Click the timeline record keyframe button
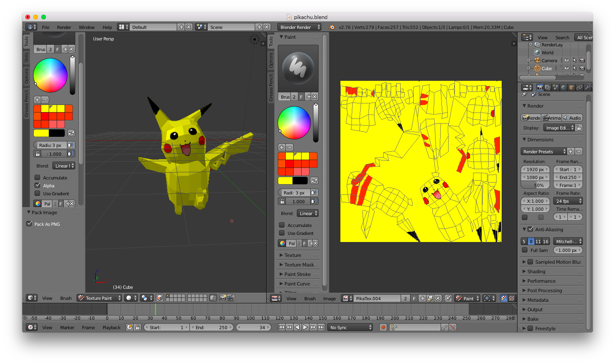The image size is (615, 364). [383, 327]
